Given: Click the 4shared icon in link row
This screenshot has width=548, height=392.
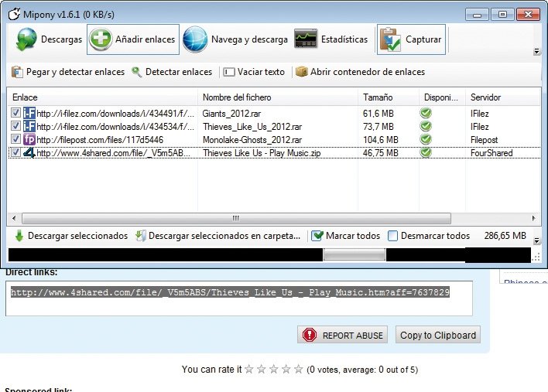Looking at the screenshot, I should [x=29, y=153].
